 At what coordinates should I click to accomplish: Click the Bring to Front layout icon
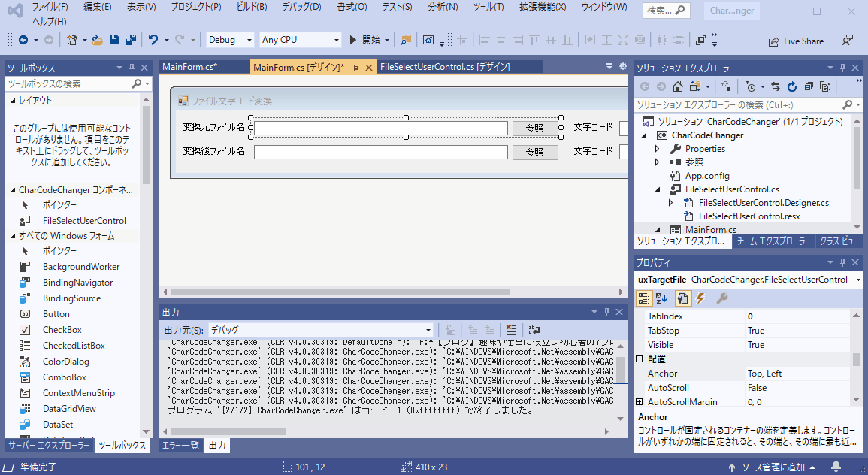pos(701,40)
